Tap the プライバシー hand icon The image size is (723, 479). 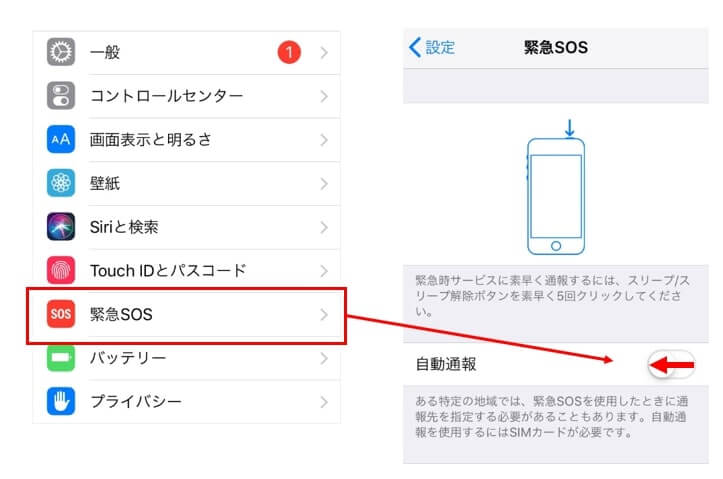[x=61, y=401]
